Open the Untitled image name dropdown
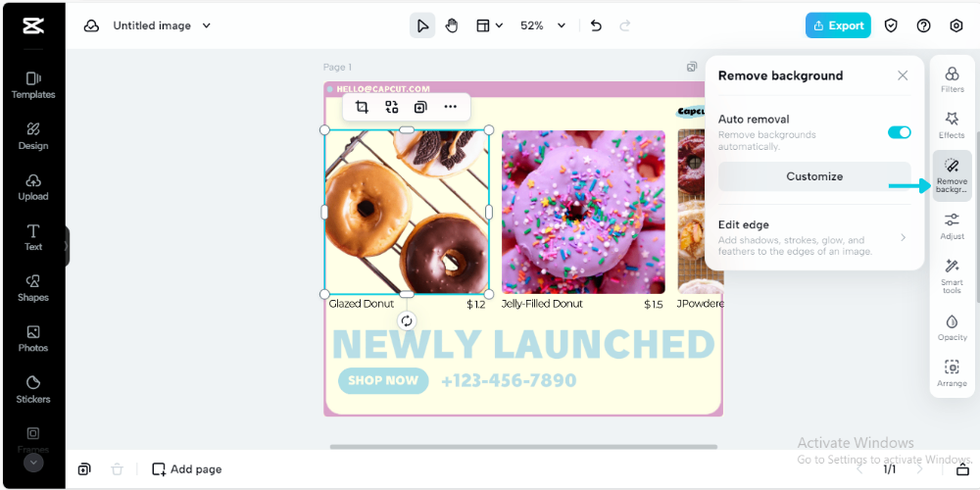The image size is (980, 490). click(162, 25)
